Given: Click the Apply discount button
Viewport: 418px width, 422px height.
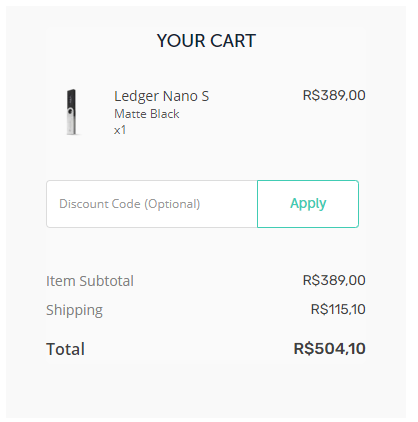Looking at the screenshot, I should pos(308,204).
